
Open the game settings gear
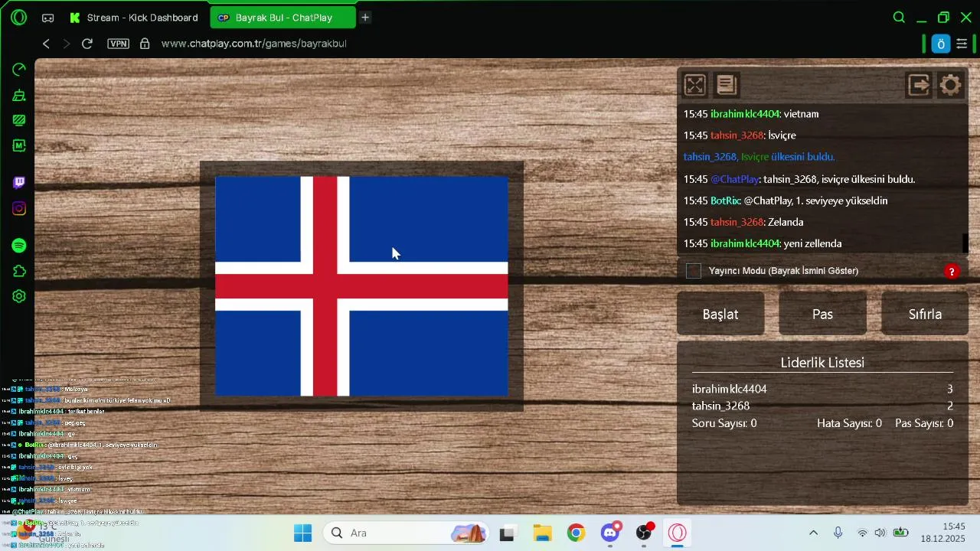950,85
